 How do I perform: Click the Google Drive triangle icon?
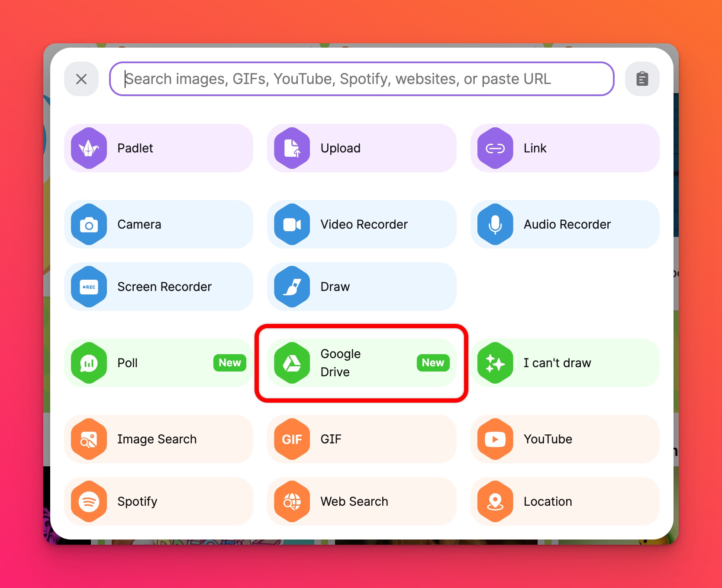tap(292, 363)
